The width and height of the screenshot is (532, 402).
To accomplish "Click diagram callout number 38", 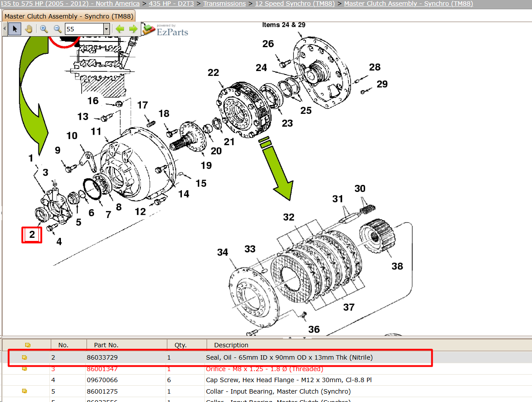I will pos(397,266).
